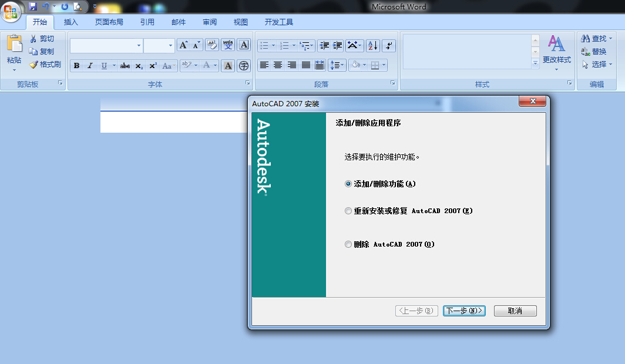
Task: Close the AutoCAD 2007 安装 dialog
Action: [533, 101]
